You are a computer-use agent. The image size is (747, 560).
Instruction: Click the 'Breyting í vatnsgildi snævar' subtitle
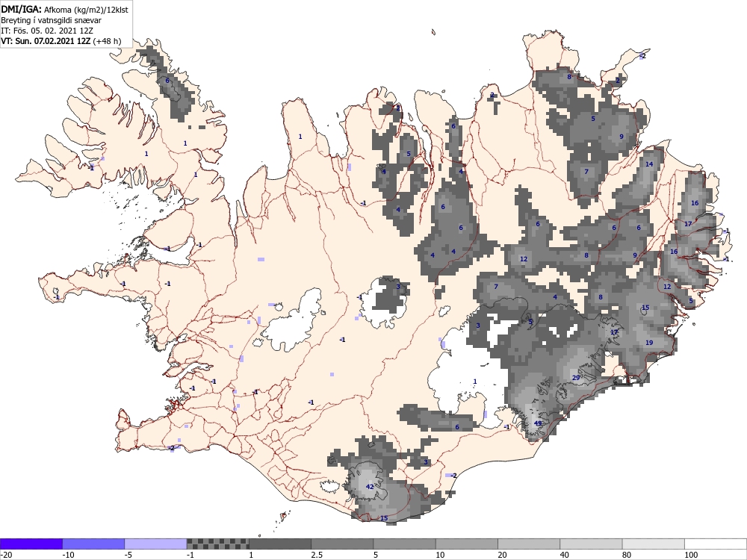51,20
